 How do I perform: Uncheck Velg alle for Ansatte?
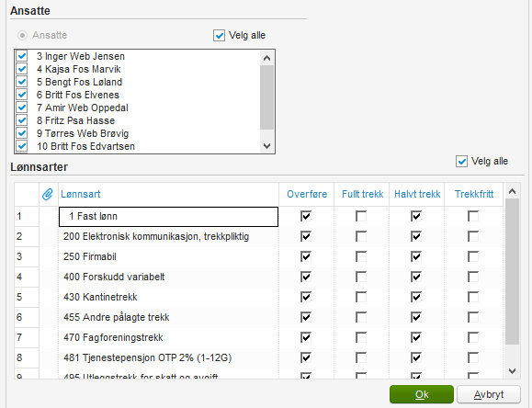(220, 35)
